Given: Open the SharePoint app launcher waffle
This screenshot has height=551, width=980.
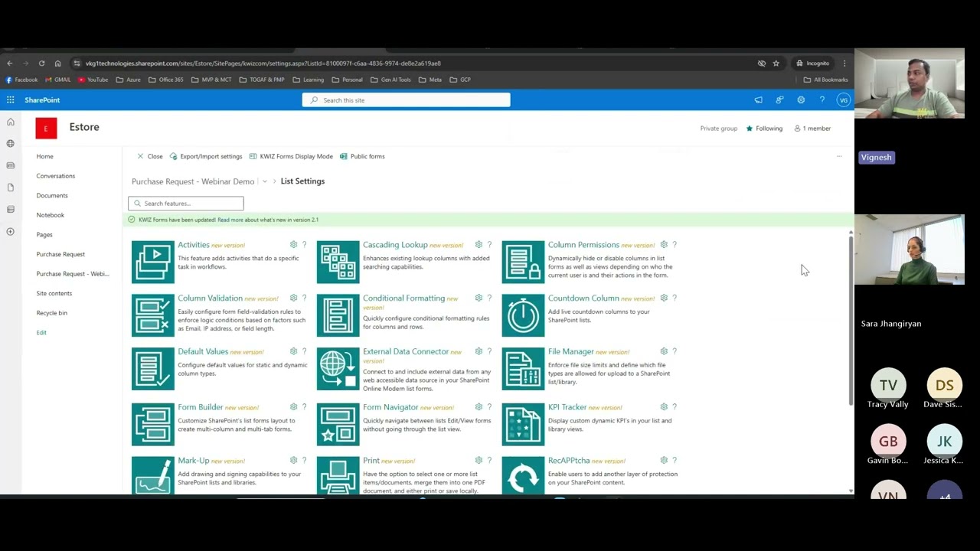Looking at the screenshot, I should click(x=10, y=99).
